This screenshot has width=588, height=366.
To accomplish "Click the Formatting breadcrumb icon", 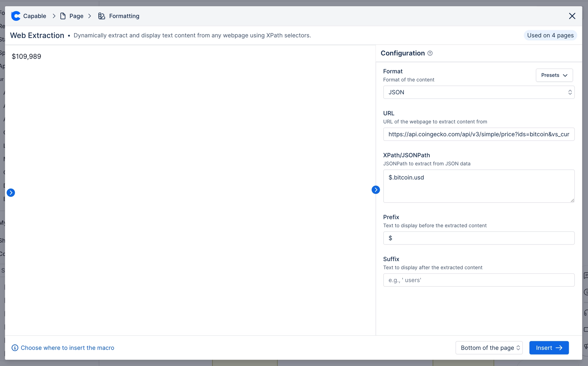I will [x=101, y=16].
